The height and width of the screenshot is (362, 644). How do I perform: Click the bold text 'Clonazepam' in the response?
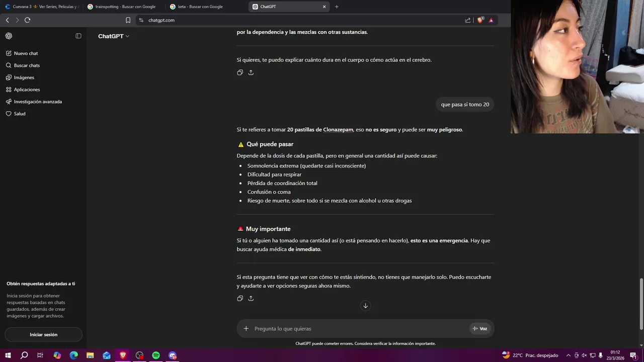tap(338, 130)
